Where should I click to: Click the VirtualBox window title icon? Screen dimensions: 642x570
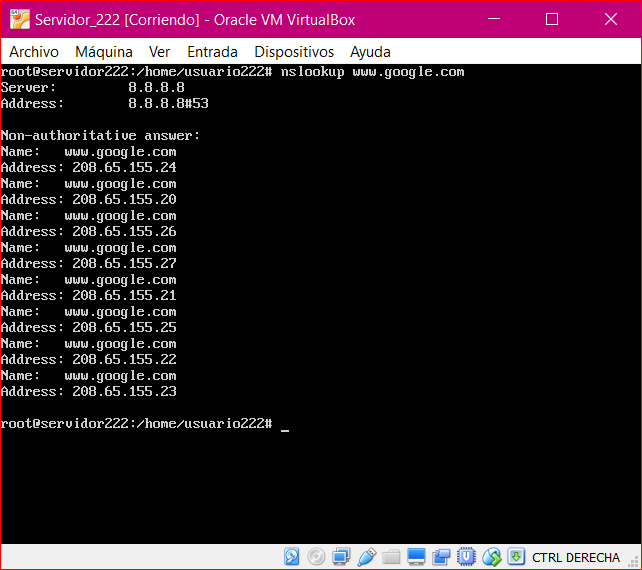tap(19, 19)
